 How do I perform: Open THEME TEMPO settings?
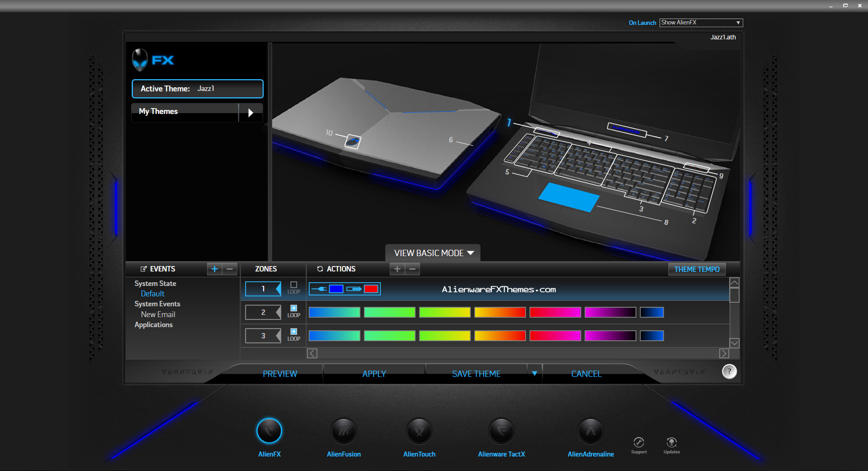coord(697,269)
